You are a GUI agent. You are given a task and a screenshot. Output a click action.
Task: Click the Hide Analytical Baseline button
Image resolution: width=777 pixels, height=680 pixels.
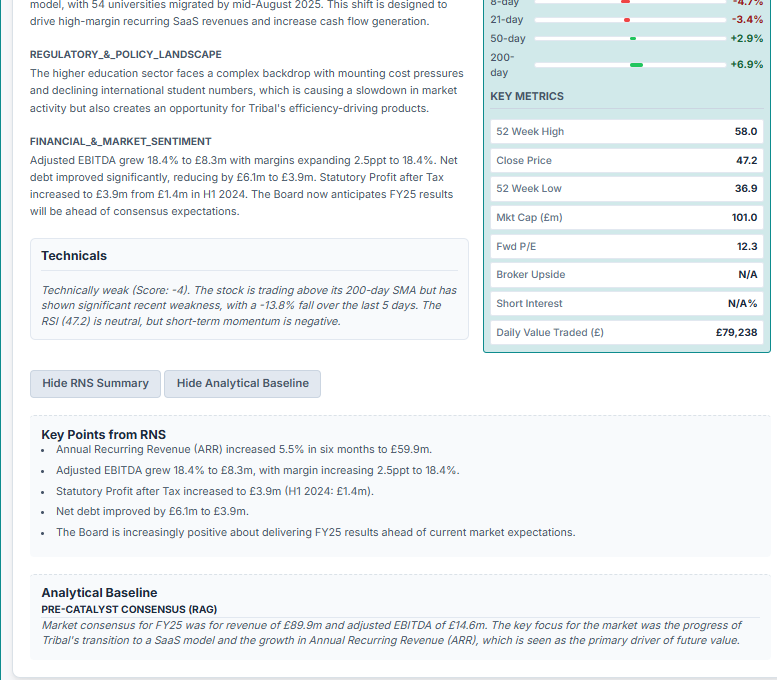coord(242,384)
